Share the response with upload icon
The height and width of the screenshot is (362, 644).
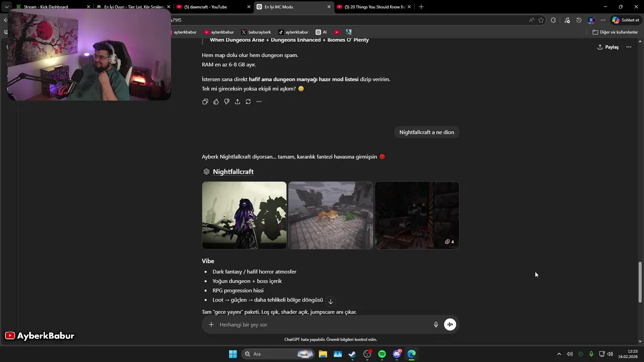(237, 102)
